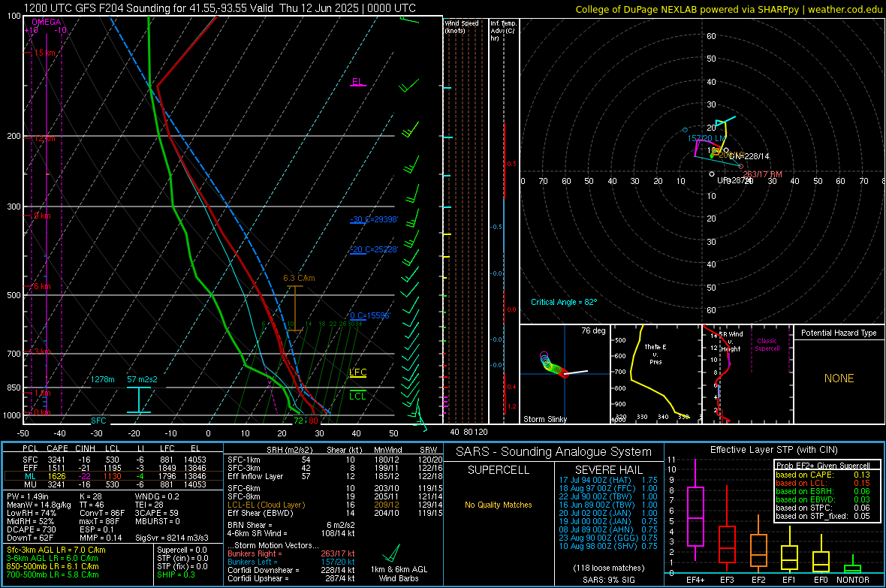Click the red Bunkers Right vector line
Image resolution: width=886 pixels, height=588 pixels.
pyautogui.click(x=291, y=553)
